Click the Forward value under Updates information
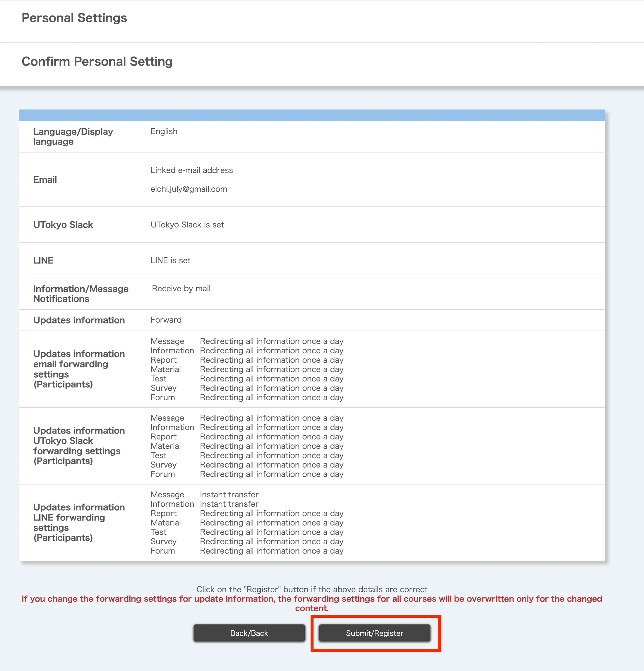644x671 pixels. [x=166, y=320]
